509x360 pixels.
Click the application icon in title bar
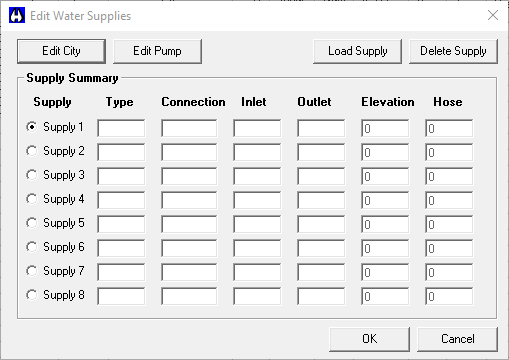17,15
